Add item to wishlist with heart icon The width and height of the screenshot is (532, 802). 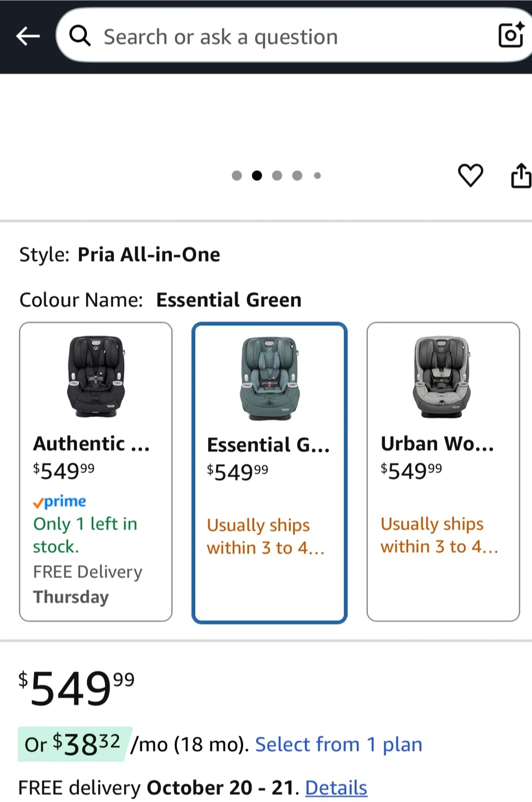coord(470,175)
